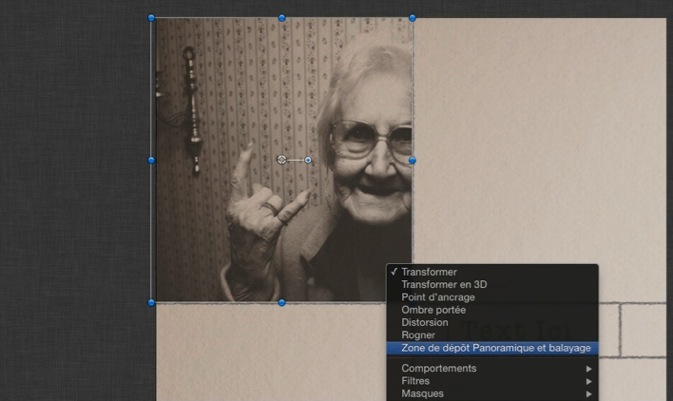The image size is (673, 401).
Task: Click the center anchor point icon
Action: point(282,160)
